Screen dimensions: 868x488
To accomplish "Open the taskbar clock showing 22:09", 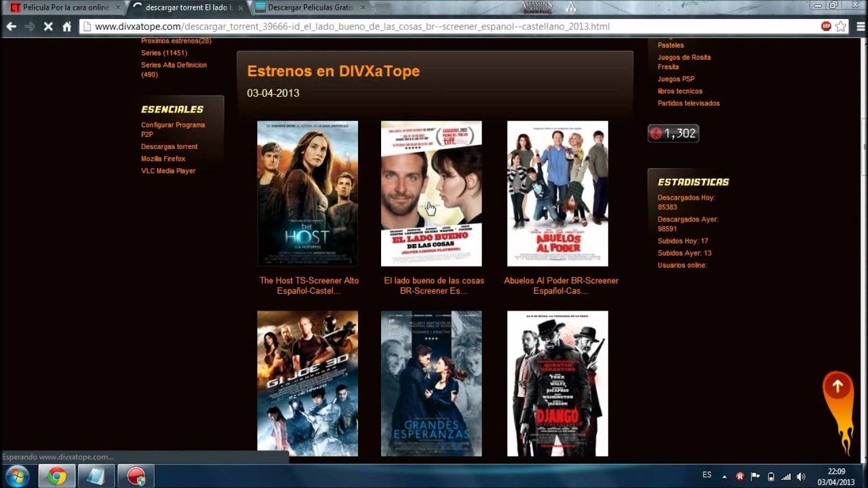I will (836, 476).
